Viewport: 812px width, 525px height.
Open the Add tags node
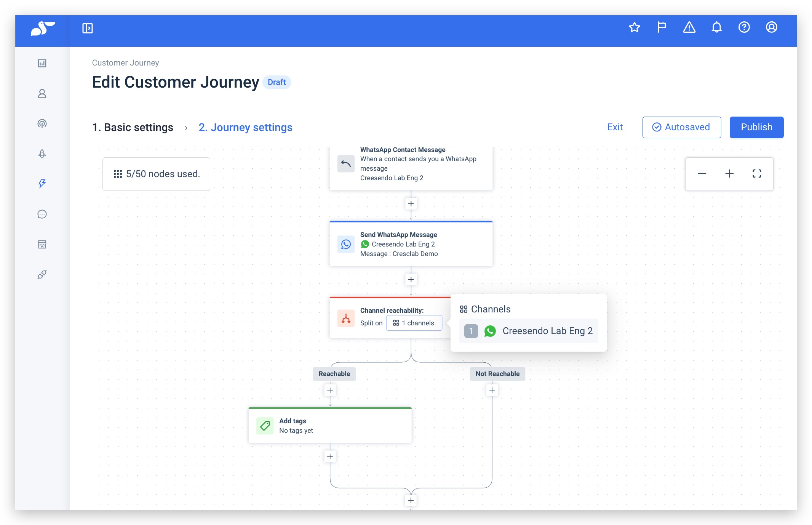[330, 426]
